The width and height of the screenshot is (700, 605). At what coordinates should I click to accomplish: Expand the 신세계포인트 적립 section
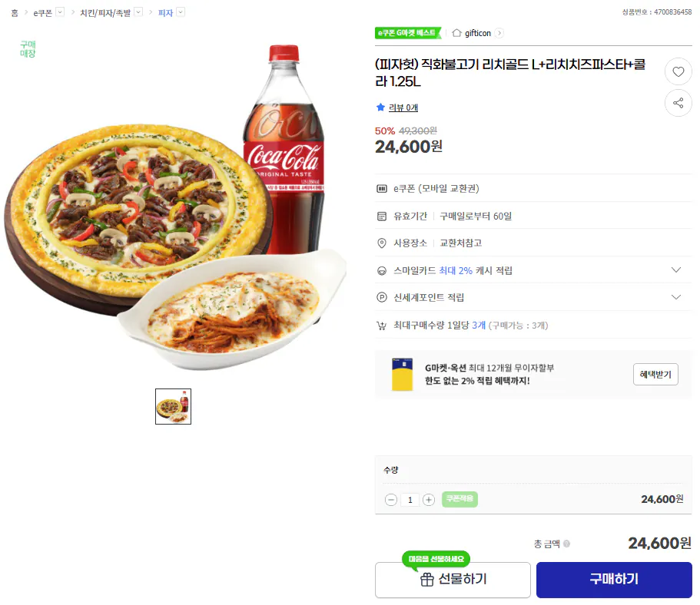pos(675,297)
